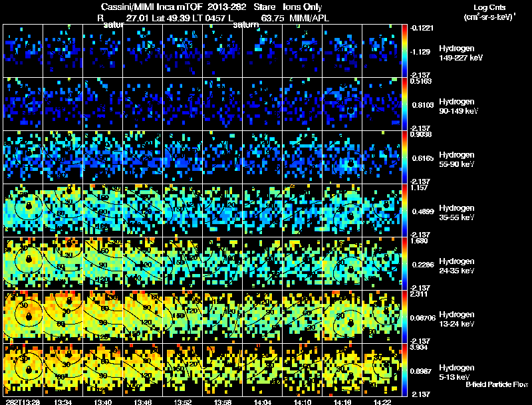Click the '14:10' time axis label
This screenshot has height=405, width=532.
pos(303,402)
